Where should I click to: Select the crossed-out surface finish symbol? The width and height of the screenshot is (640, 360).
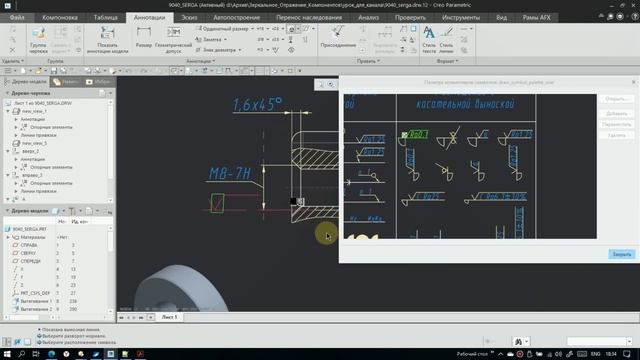pyautogui.click(x=448, y=139)
